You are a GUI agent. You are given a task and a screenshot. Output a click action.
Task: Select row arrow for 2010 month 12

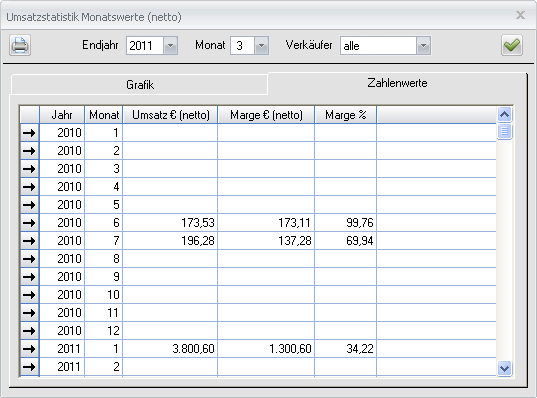click(29, 331)
